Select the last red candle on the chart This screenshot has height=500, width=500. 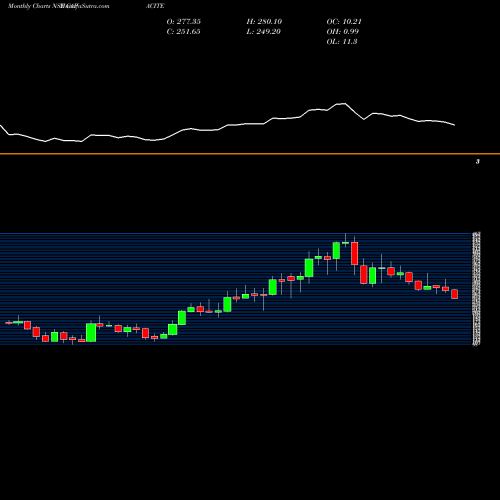[x=455, y=294]
